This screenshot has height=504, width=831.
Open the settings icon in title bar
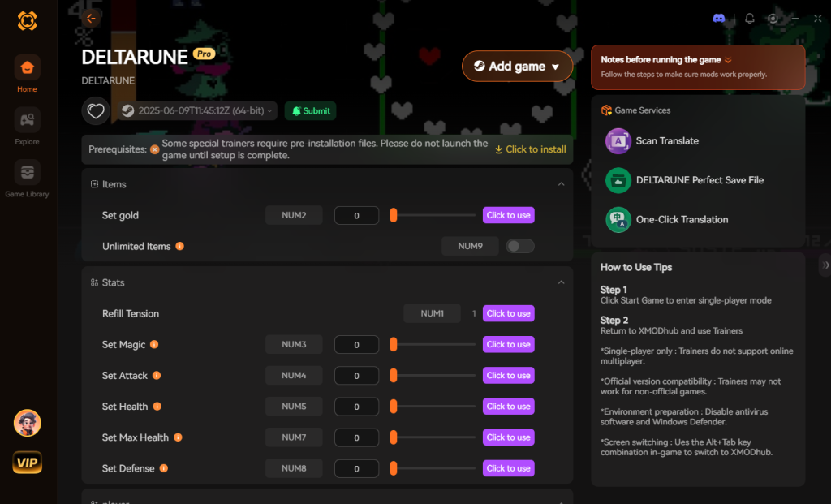pyautogui.click(x=773, y=19)
